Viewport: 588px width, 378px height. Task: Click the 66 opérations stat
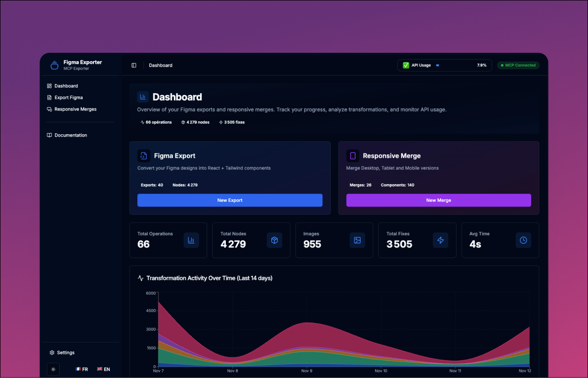coord(156,122)
